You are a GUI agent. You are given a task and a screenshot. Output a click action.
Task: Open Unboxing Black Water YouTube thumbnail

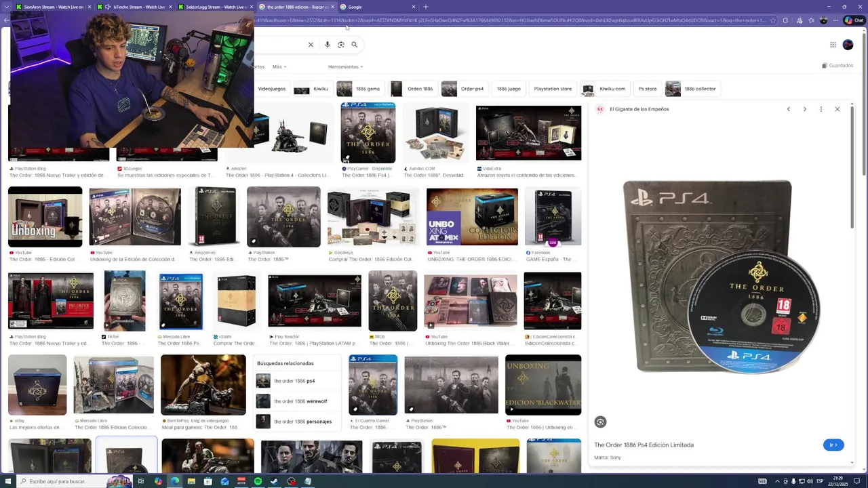pyautogui.click(x=470, y=301)
